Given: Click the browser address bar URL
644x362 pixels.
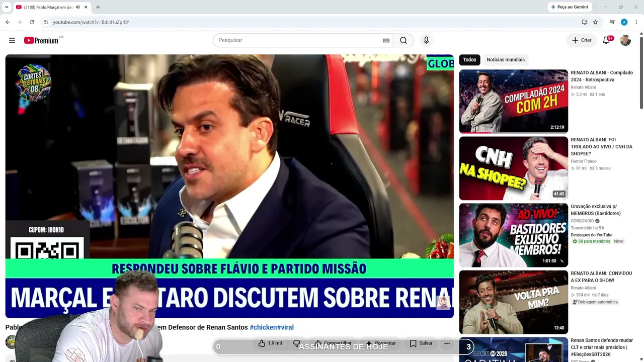Looking at the screenshot, I should 91,22.
